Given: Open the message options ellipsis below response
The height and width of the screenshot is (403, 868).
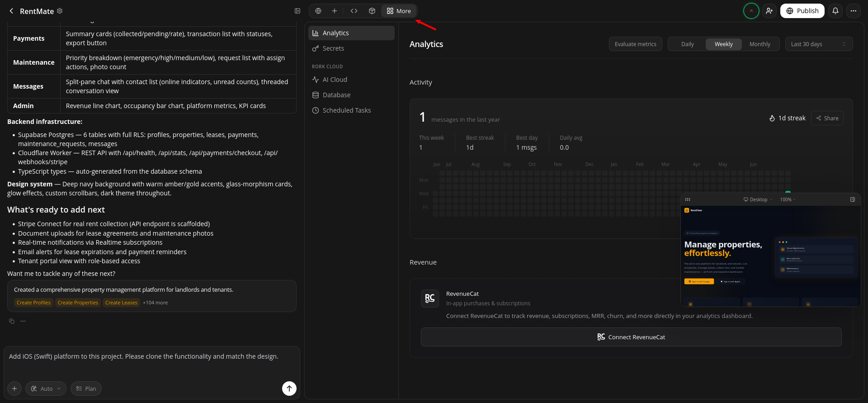Looking at the screenshot, I should click(23, 321).
